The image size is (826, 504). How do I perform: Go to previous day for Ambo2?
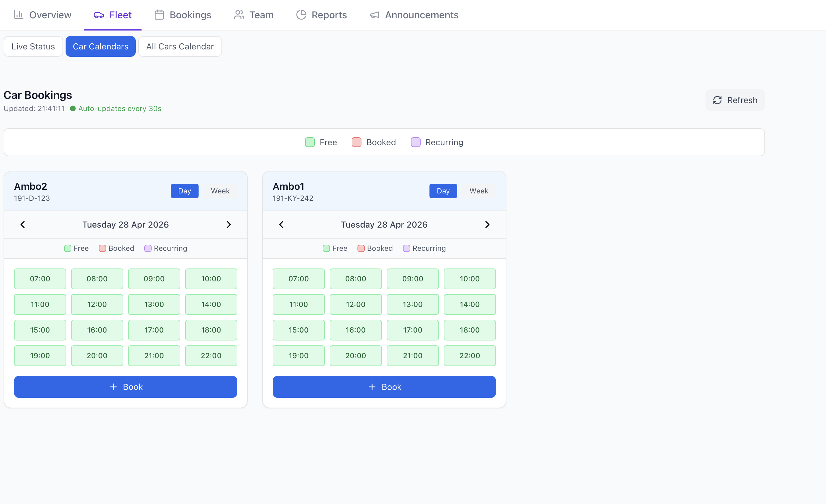click(x=23, y=225)
